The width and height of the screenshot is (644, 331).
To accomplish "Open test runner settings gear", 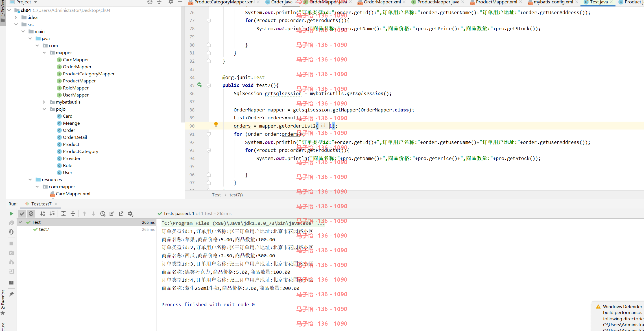I will click(130, 214).
